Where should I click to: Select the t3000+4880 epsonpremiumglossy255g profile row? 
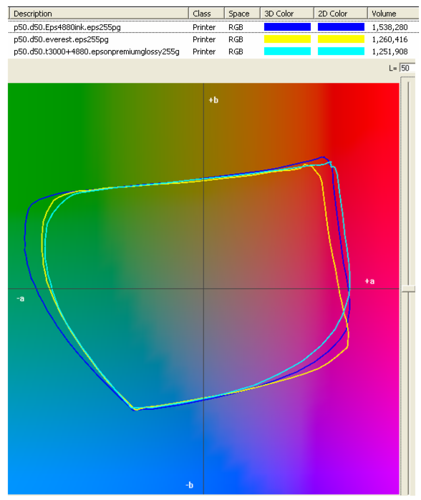pyautogui.click(x=213, y=52)
